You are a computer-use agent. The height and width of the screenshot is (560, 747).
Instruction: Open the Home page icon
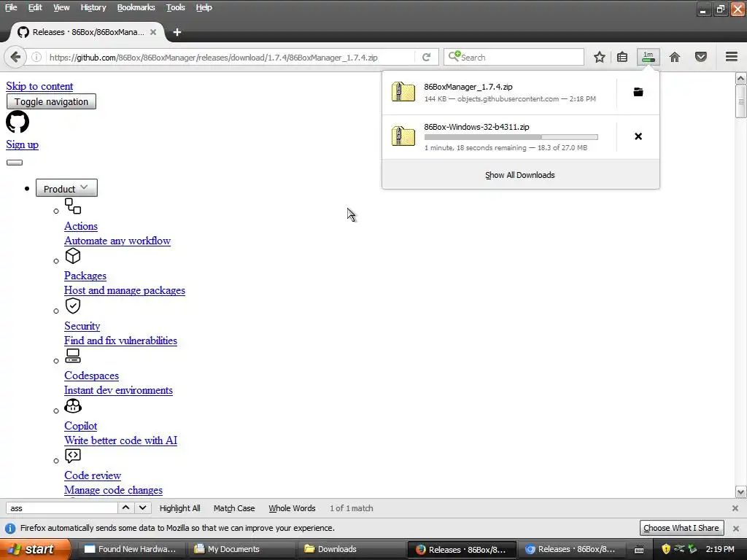pos(675,57)
